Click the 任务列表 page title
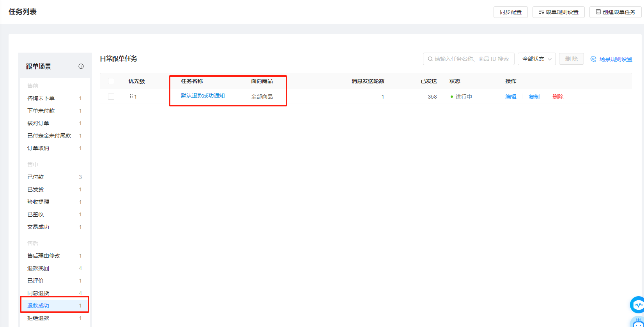Screen dimensions: 644x327 coord(23,12)
